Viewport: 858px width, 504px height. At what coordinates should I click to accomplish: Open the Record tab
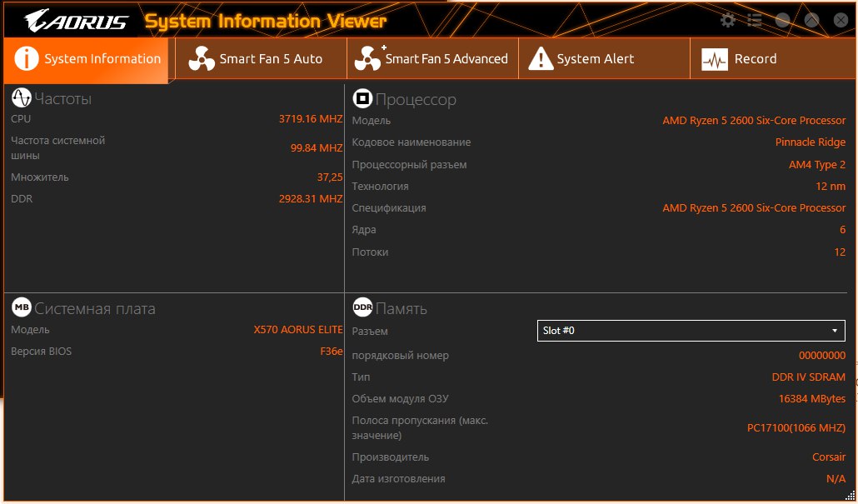pyautogui.click(x=773, y=58)
